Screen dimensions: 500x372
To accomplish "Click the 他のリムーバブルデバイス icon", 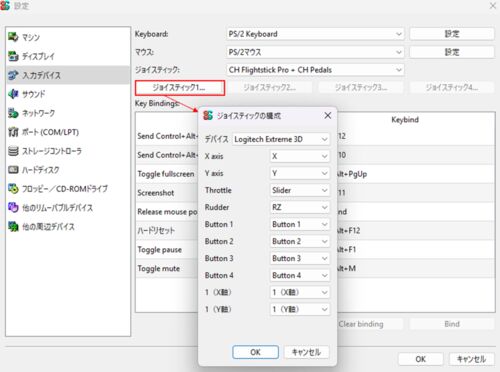I will coord(13,208).
